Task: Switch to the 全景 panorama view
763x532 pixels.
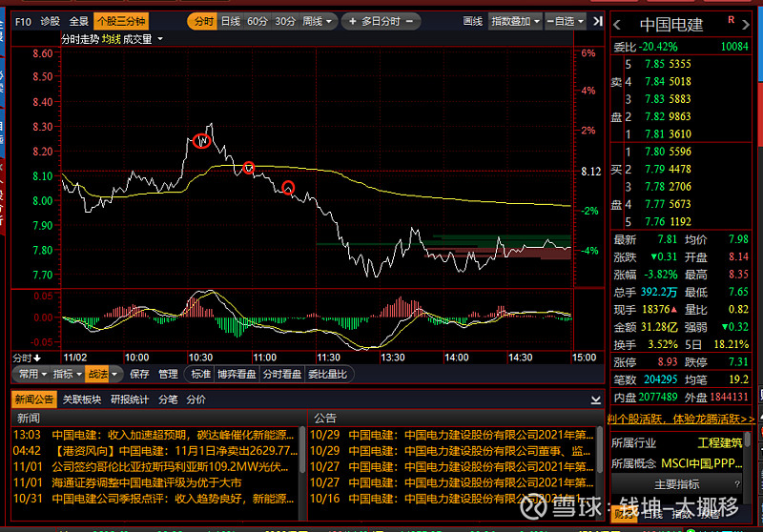Action: click(x=79, y=22)
